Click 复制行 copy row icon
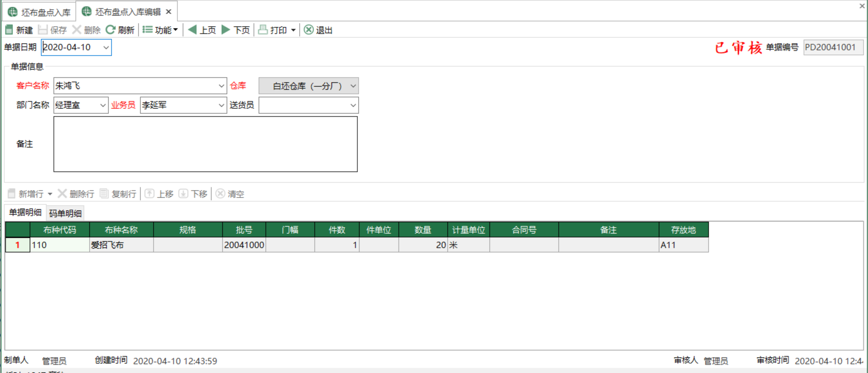868x373 pixels. coord(104,193)
